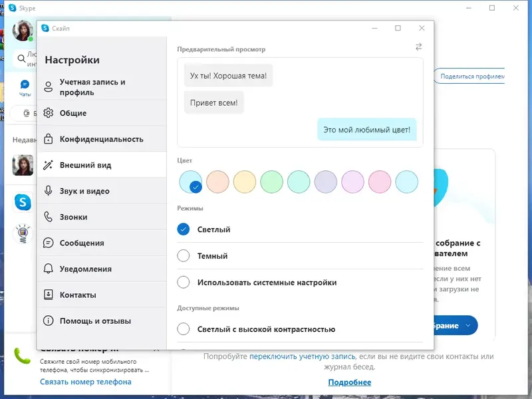This screenshot has height=399, width=532.
Task: Open the Учетная запись и профиль settings section
Action: 102,87
